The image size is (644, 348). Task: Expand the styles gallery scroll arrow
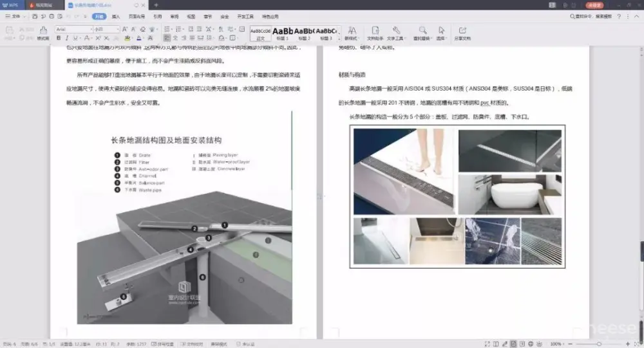click(x=339, y=38)
